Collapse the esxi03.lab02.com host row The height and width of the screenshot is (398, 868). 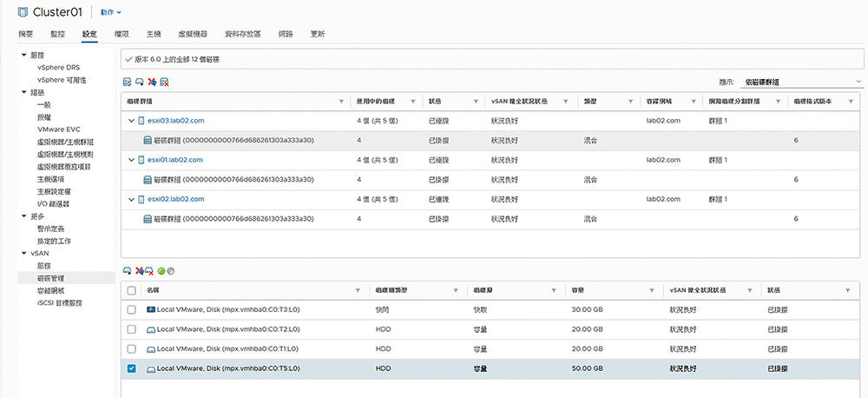pyautogui.click(x=131, y=120)
